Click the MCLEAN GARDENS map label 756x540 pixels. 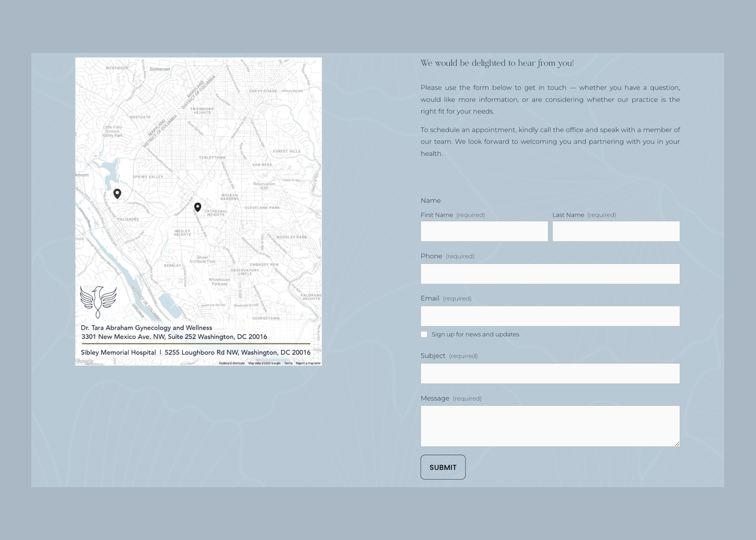[230, 197]
